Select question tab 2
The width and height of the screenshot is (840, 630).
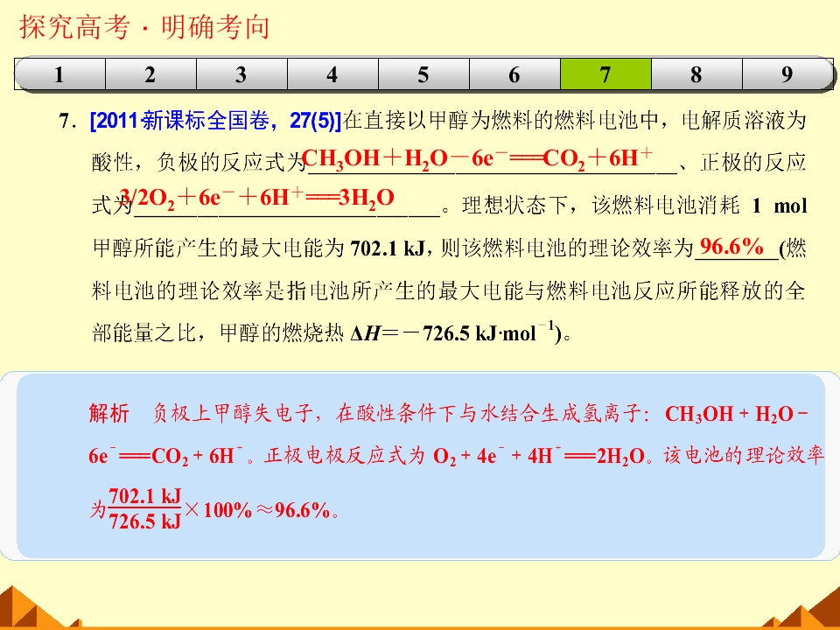[x=150, y=73]
